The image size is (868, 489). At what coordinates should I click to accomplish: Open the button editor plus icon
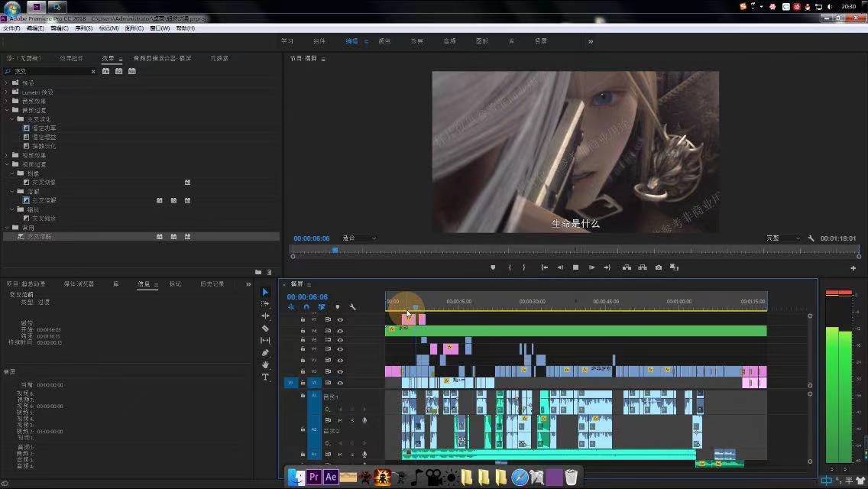pos(853,268)
